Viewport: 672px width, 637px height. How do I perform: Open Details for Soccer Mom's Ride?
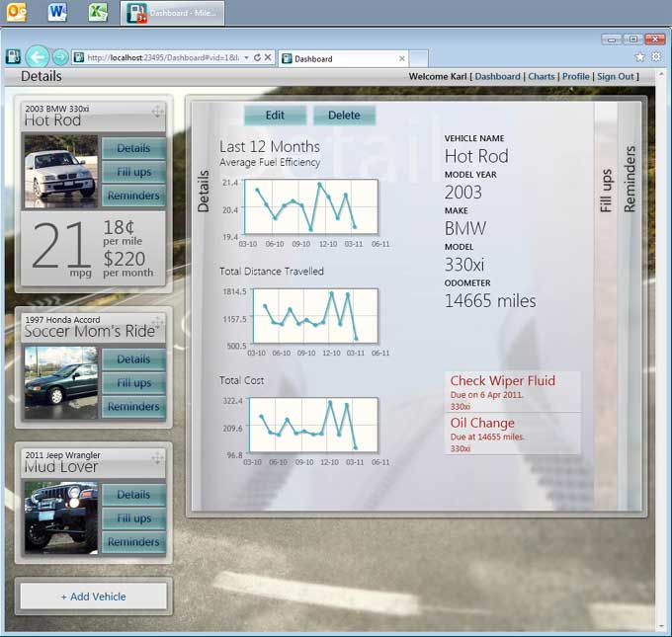click(x=133, y=358)
